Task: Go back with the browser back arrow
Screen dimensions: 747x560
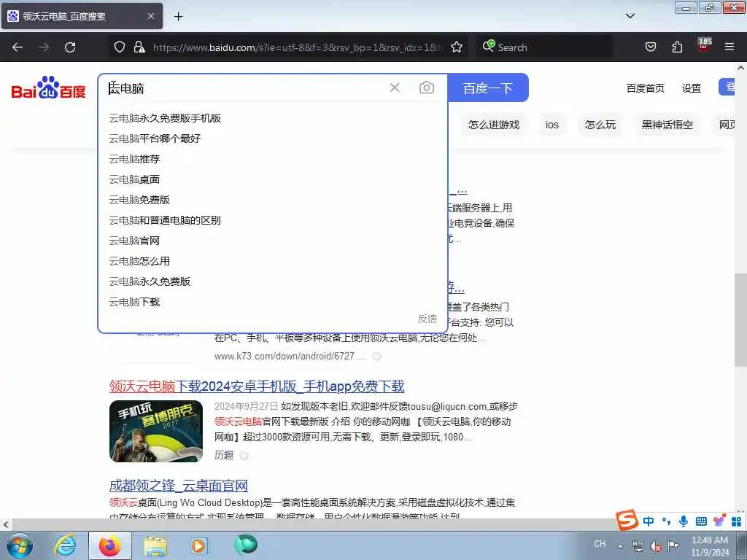Action: pyautogui.click(x=18, y=47)
